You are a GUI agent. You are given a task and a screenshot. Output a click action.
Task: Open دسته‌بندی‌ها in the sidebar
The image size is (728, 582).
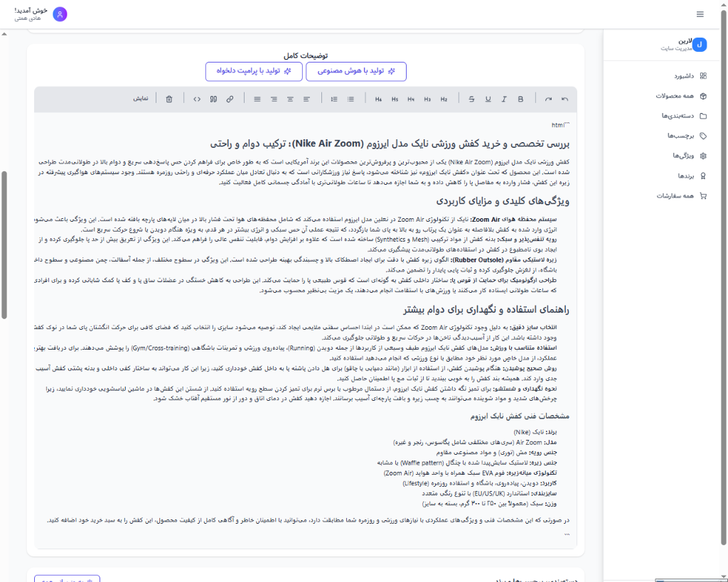click(684, 116)
